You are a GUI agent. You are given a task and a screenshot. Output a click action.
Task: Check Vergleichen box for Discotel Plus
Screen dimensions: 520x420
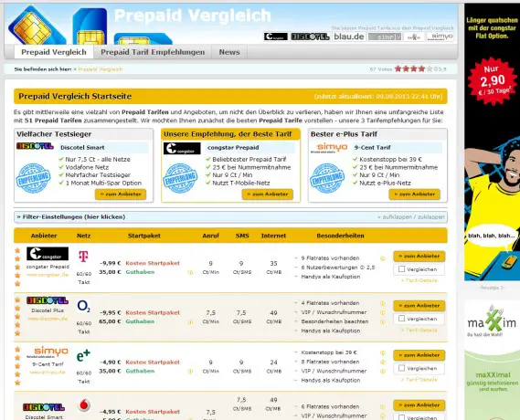click(x=401, y=319)
